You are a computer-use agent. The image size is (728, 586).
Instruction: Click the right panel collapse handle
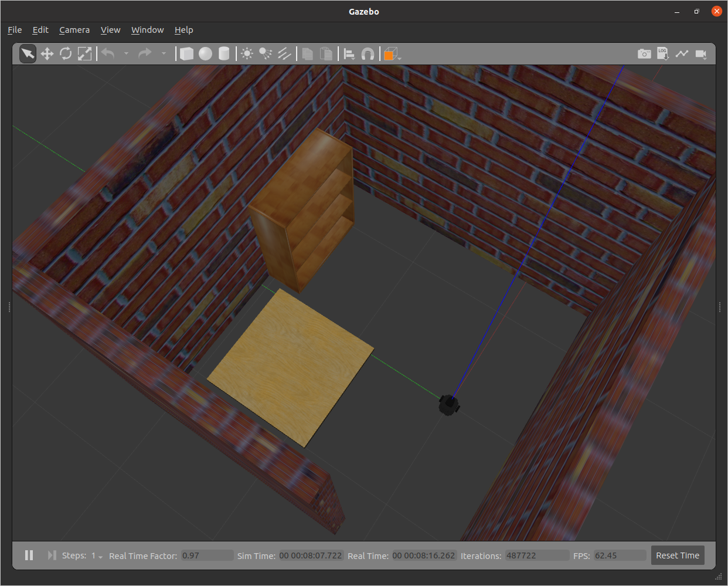pyautogui.click(x=719, y=306)
